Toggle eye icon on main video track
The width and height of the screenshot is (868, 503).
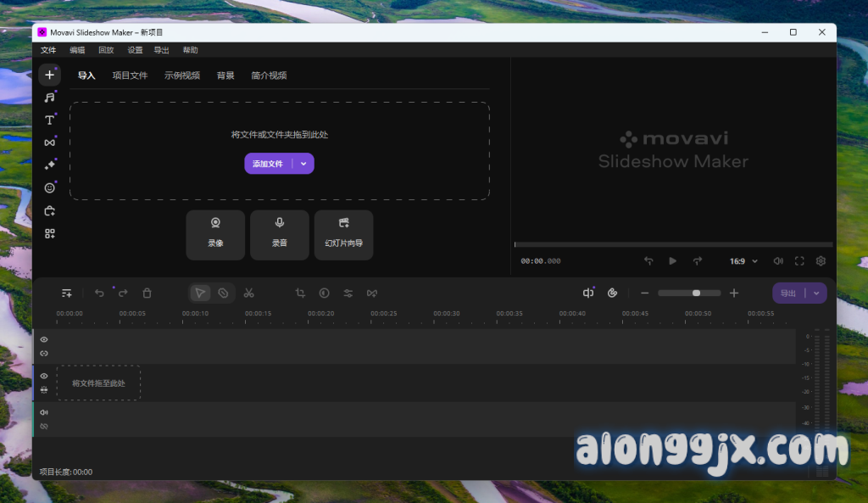[44, 376]
